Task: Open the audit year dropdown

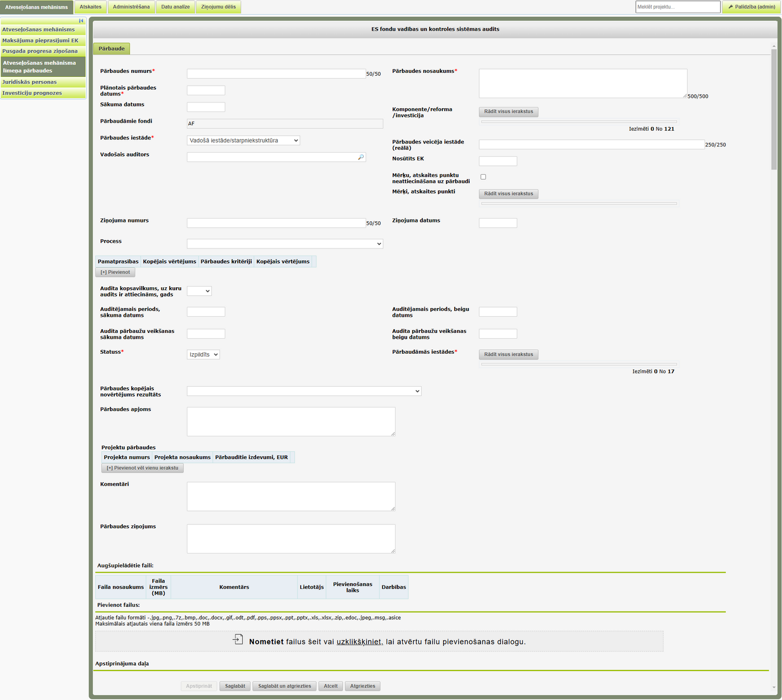Action: coord(199,291)
